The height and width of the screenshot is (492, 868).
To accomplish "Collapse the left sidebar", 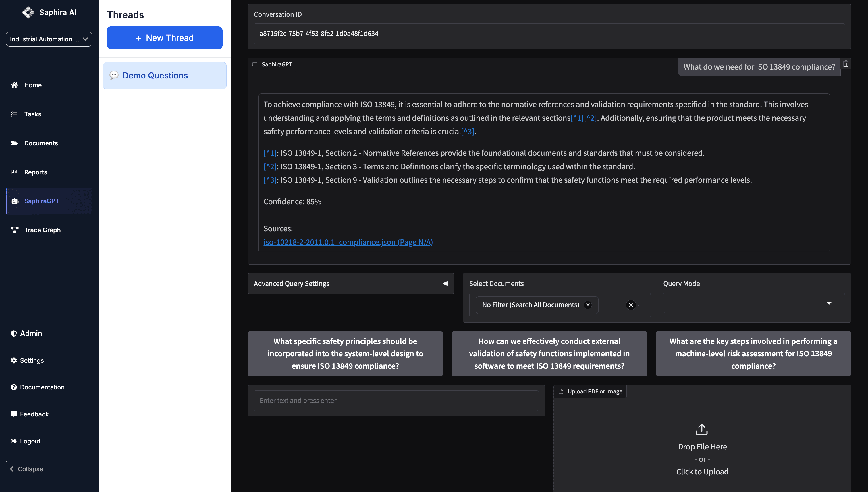I will click(30, 469).
